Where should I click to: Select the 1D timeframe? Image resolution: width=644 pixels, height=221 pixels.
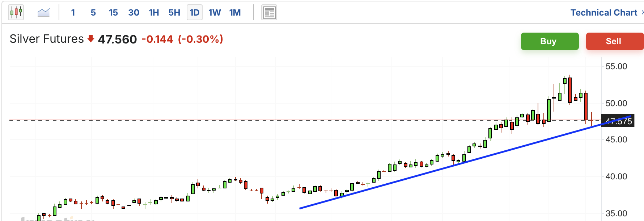point(194,13)
